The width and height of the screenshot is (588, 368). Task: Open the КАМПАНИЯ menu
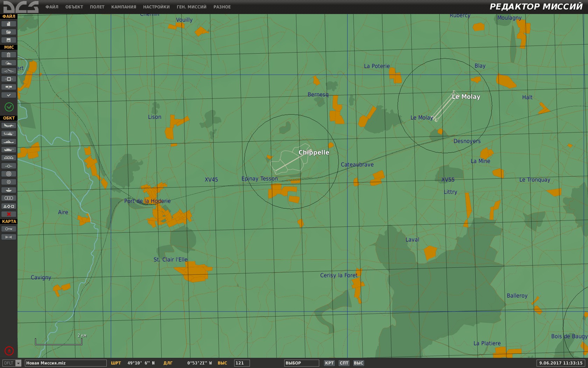coord(124,7)
